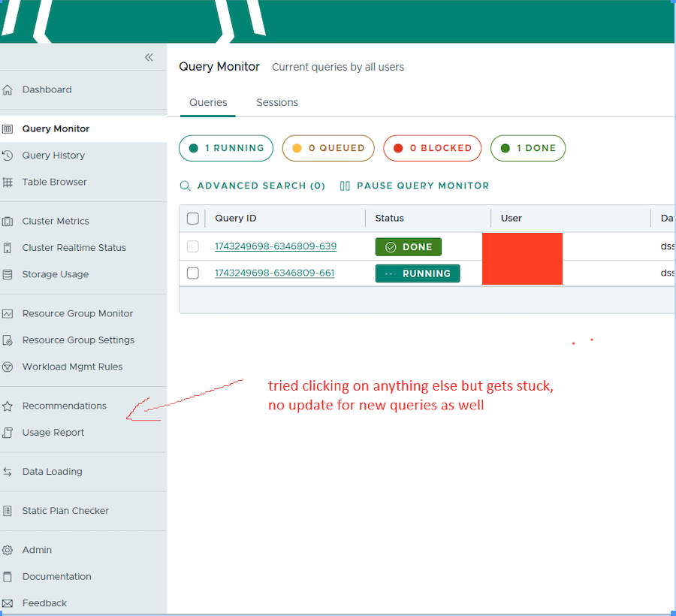This screenshot has height=616, width=676.
Task: Open query ID 1743249698-6346809-661 link
Action: (275, 273)
